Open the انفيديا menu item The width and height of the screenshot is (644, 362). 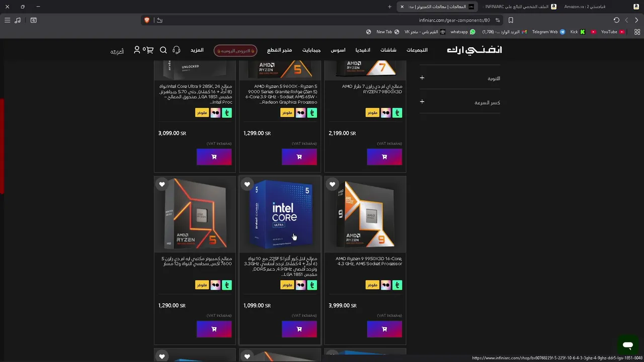click(363, 50)
